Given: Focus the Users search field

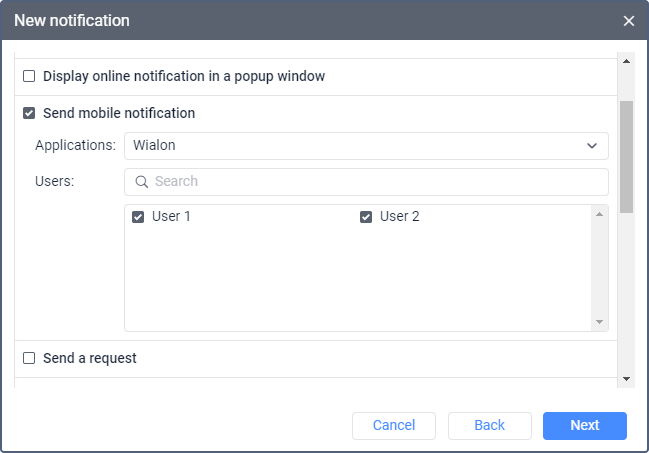Looking at the screenshot, I should click(x=375, y=182).
